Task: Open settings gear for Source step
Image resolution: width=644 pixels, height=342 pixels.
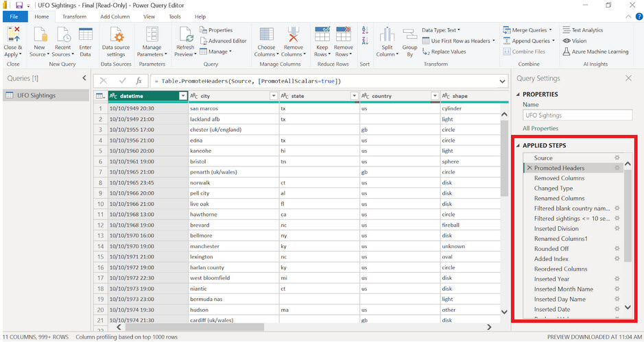Action: pos(617,158)
